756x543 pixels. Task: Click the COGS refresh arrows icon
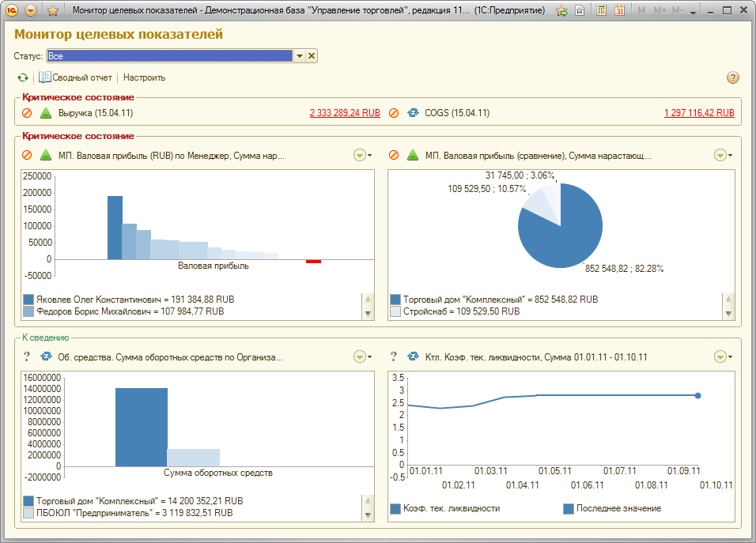click(414, 113)
